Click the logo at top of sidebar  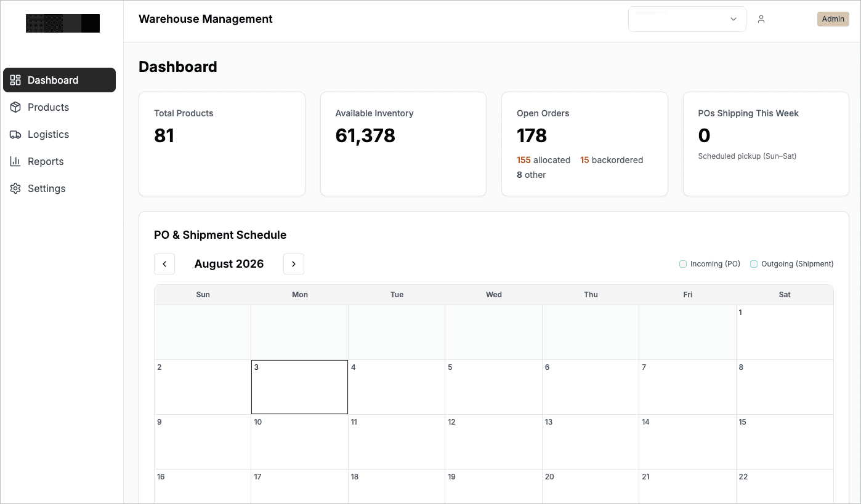click(63, 23)
